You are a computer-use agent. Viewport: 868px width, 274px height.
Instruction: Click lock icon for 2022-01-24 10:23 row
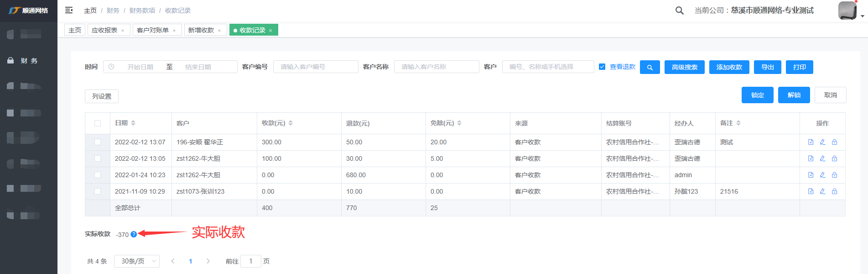pos(834,175)
